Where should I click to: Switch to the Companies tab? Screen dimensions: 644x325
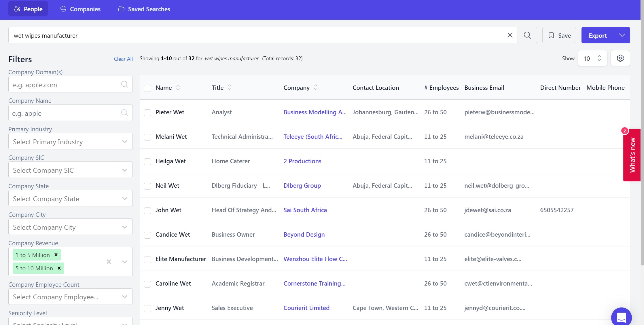[80, 9]
